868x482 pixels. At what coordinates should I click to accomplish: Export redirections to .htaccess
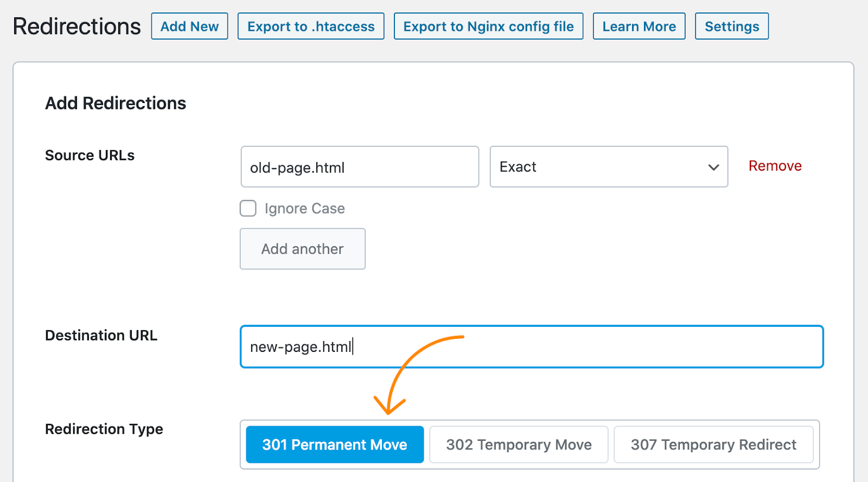[311, 27]
